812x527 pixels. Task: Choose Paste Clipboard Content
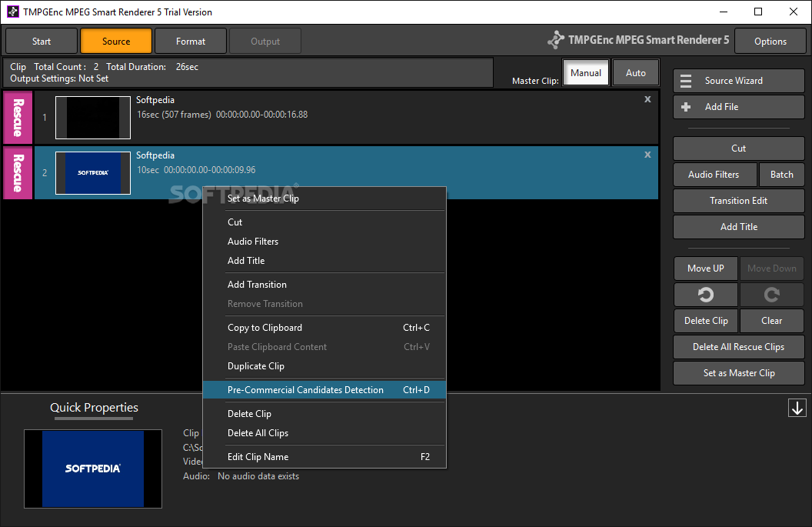324,347
